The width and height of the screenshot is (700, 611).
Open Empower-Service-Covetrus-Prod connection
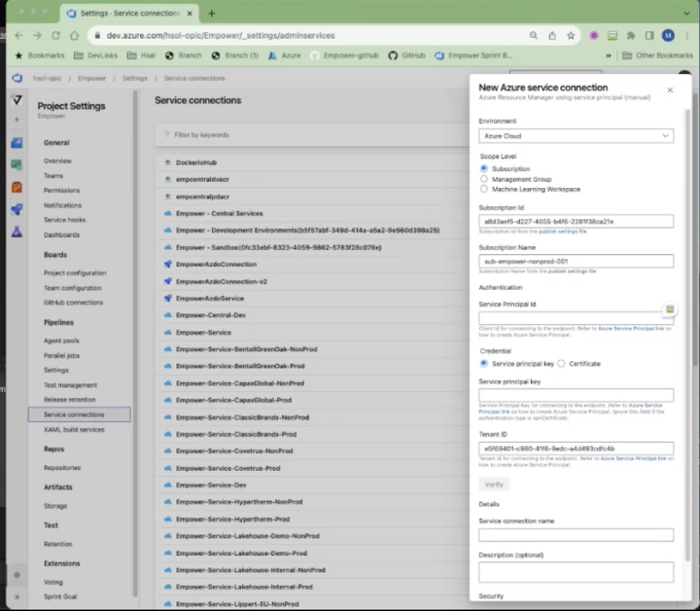228,468
